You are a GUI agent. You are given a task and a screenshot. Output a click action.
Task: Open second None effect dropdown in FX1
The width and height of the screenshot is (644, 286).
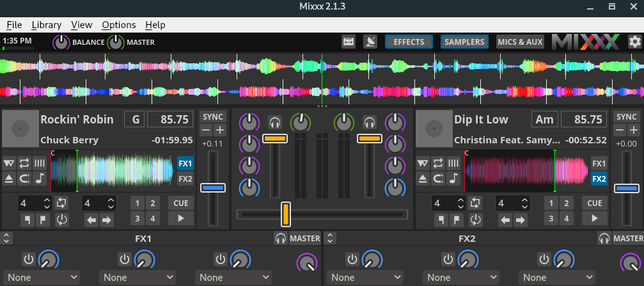[137, 278]
